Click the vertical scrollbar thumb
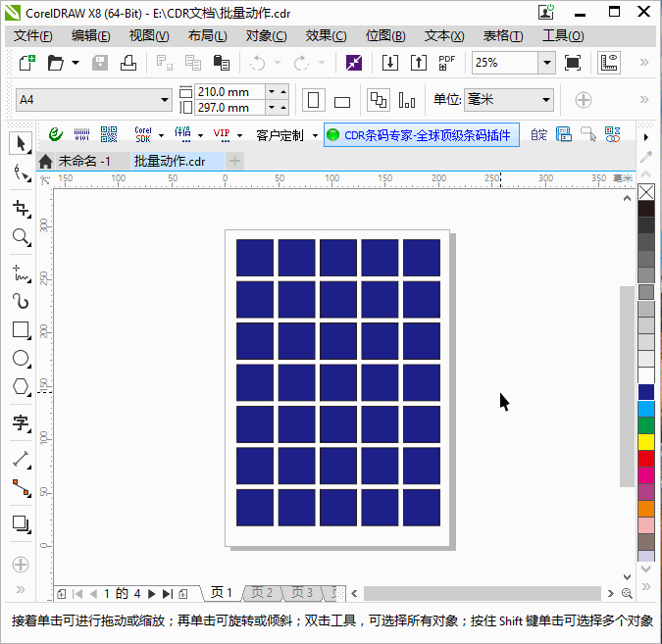Image resolution: width=662 pixels, height=644 pixels. coord(627,386)
